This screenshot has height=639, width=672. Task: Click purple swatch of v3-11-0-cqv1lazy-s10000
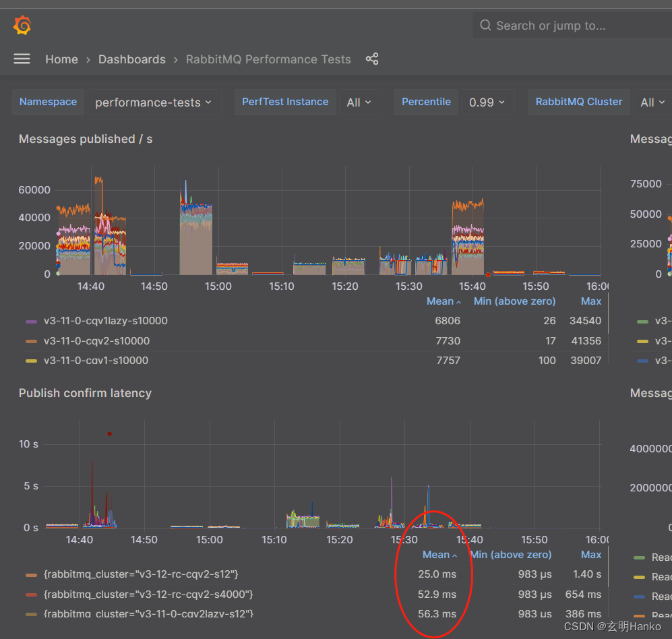[31, 322]
